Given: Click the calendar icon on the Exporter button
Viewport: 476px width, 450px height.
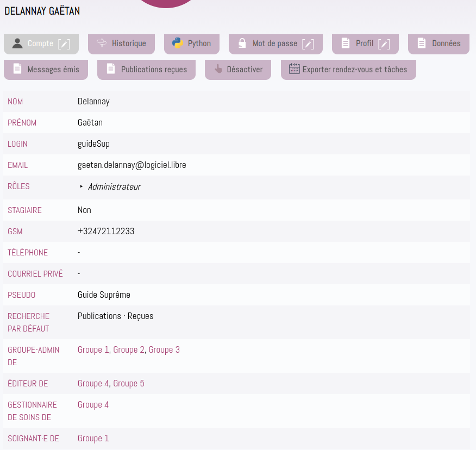Looking at the screenshot, I should (x=294, y=69).
